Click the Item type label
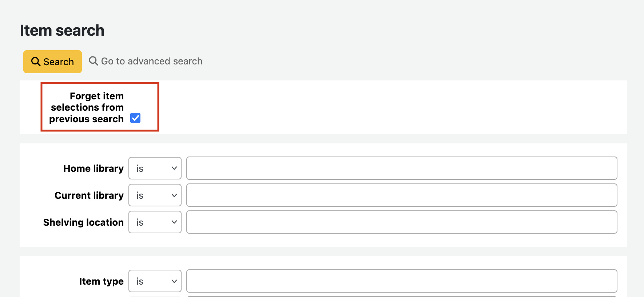This screenshot has height=297, width=644. click(101, 281)
